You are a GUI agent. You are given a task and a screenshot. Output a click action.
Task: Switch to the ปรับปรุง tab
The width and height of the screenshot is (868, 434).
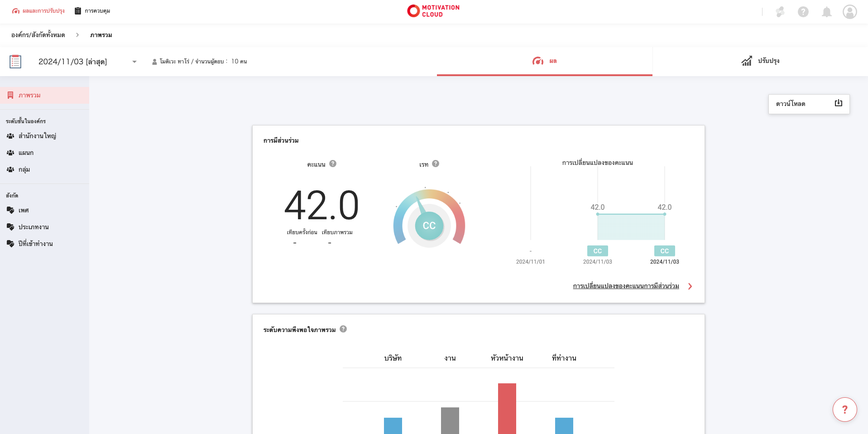click(x=760, y=61)
